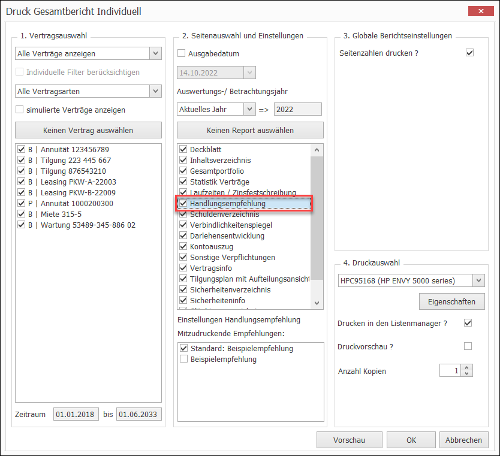Enable the 'Ausgabedatum' checkbox

pyautogui.click(x=181, y=53)
